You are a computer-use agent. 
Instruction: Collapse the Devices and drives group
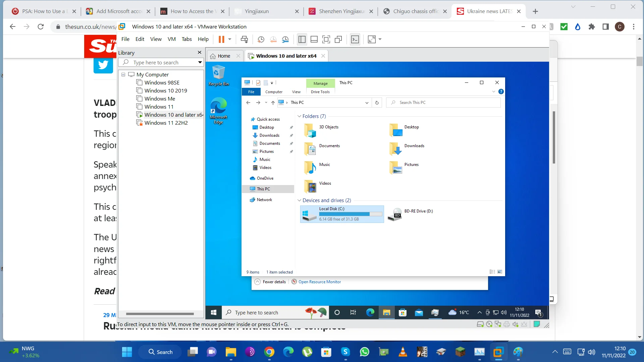click(299, 200)
